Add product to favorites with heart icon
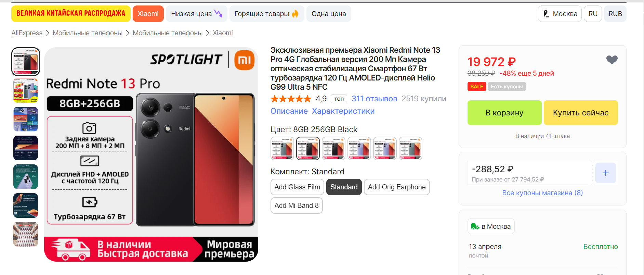 pos(612,60)
